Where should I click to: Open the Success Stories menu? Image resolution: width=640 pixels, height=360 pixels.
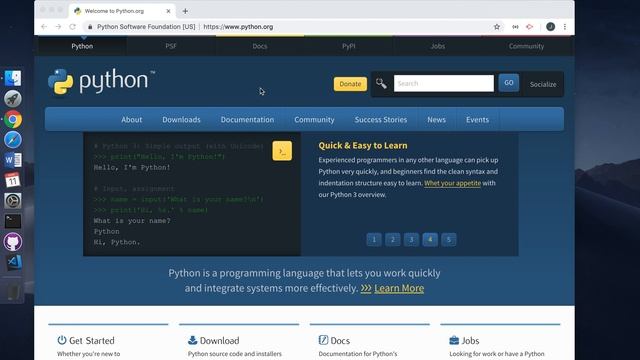[381, 120]
